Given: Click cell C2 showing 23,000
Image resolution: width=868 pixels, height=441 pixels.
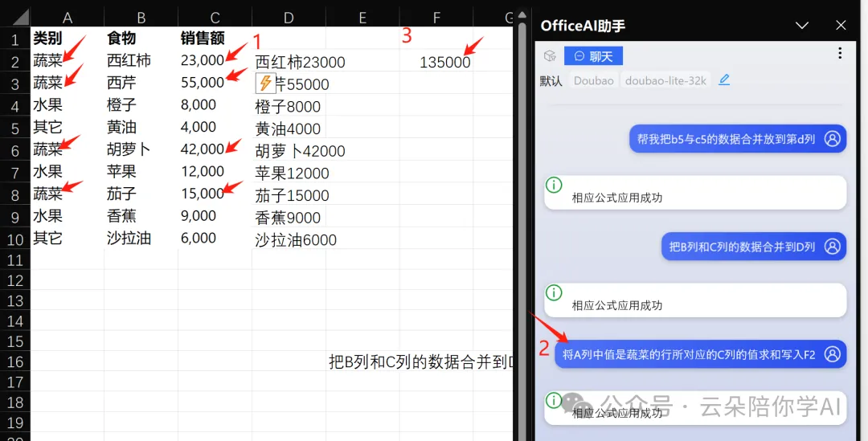Looking at the screenshot, I should 215,60.
